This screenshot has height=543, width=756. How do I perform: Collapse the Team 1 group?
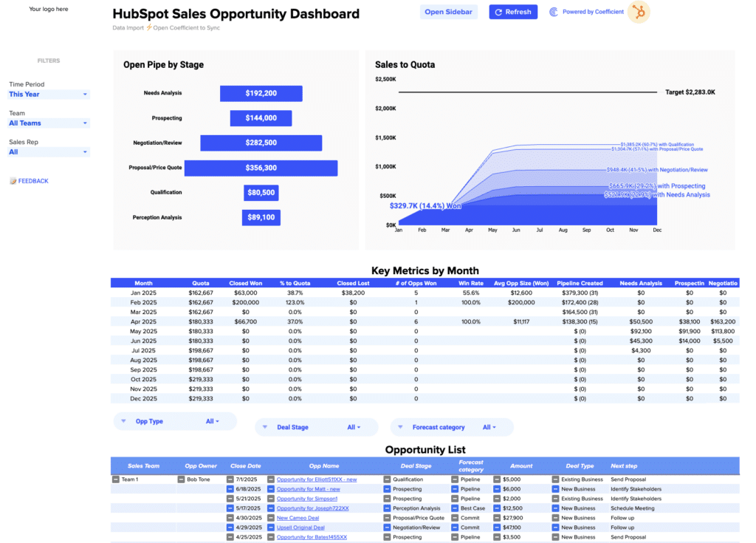click(115, 479)
